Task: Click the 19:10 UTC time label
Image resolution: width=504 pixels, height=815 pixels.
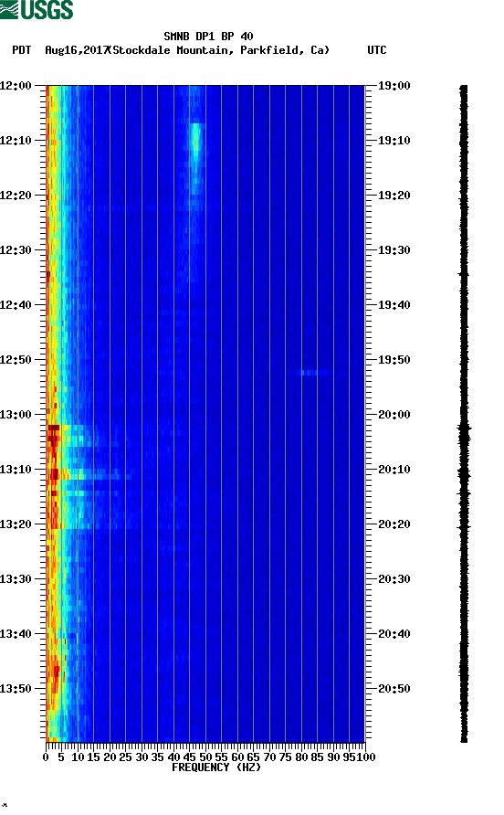Action: click(394, 141)
